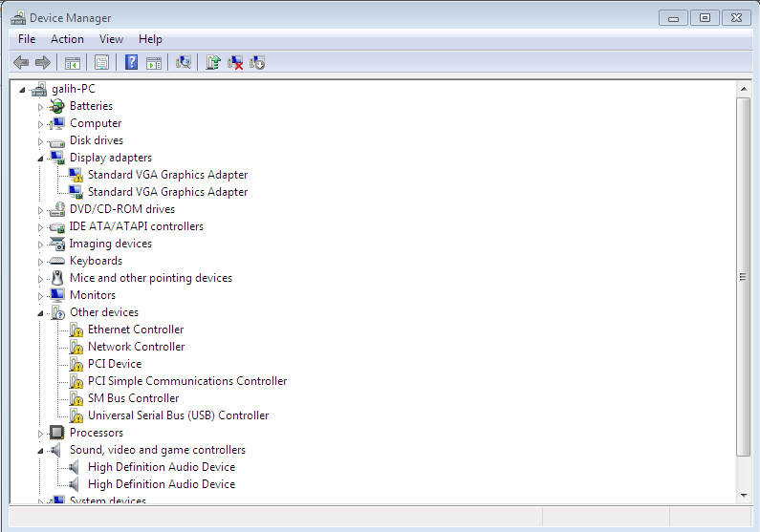Collapse the Other devices node

pos(40,313)
